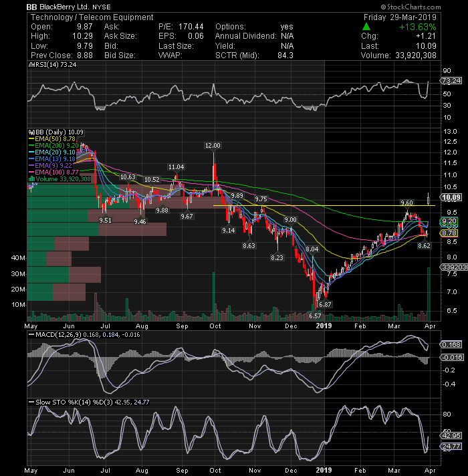Screen dimensions: 468x476
Task: Click the Annual Dividend label
Action: click(245, 36)
